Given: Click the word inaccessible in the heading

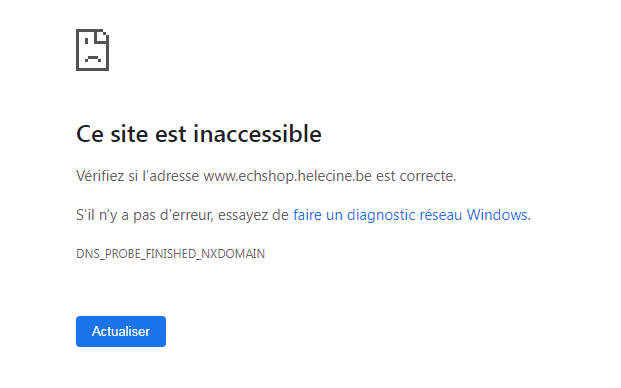Looking at the screenshot, I should point(257,133).
